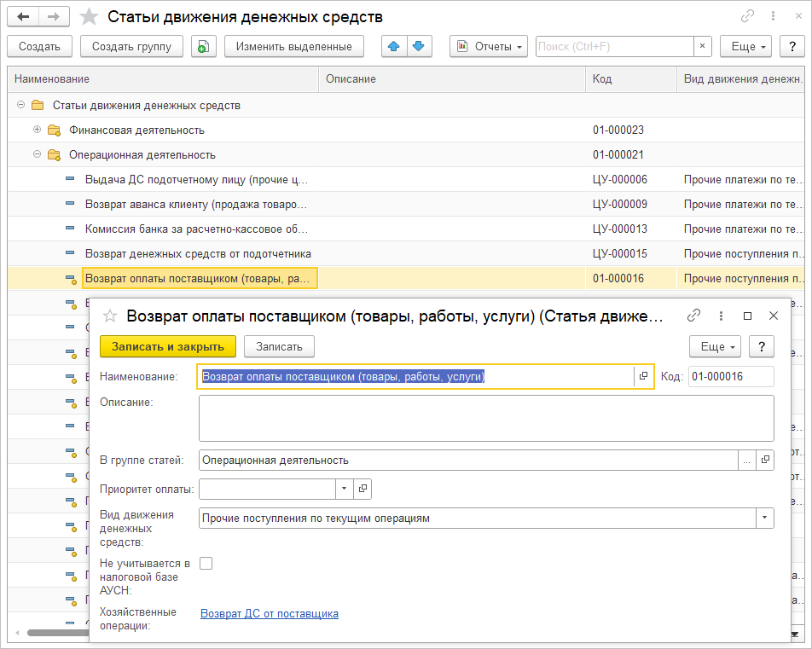Image resolution: width=812 pixels, height=649 pixels.
Task: Move item up with arrow icon
Action: [x=393, y=46]
